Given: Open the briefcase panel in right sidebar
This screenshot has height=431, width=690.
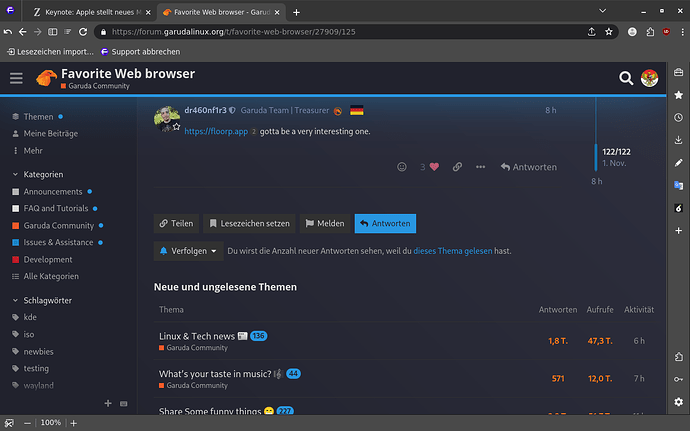Looking at the screenshot, I should (x=679, y=72).
